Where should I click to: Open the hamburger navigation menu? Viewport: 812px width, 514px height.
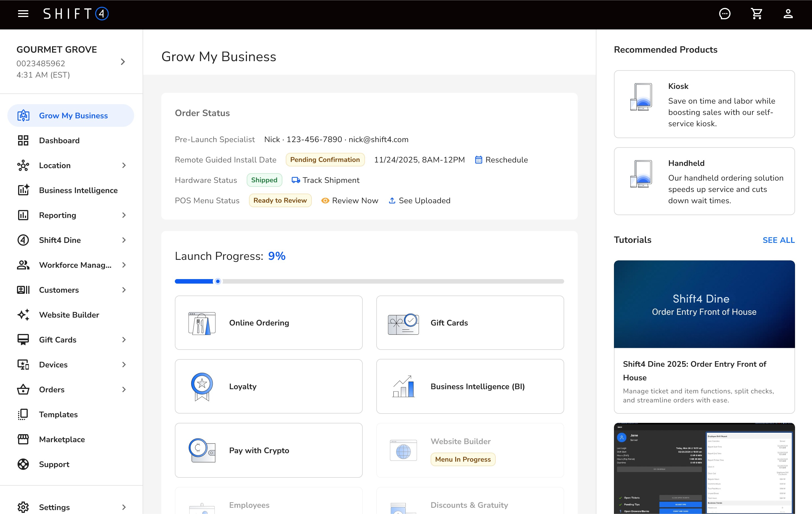[23, 14]
